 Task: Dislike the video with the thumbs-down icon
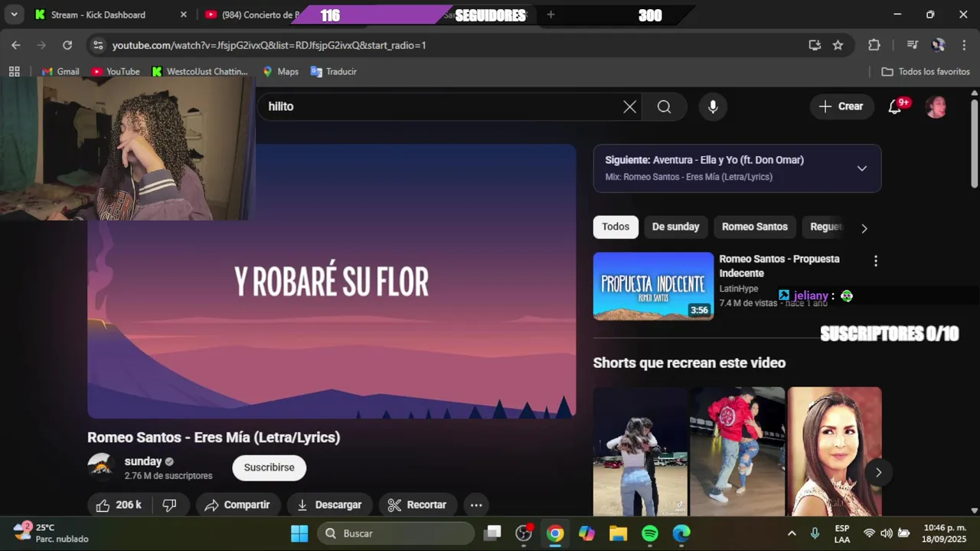[170, 505]
